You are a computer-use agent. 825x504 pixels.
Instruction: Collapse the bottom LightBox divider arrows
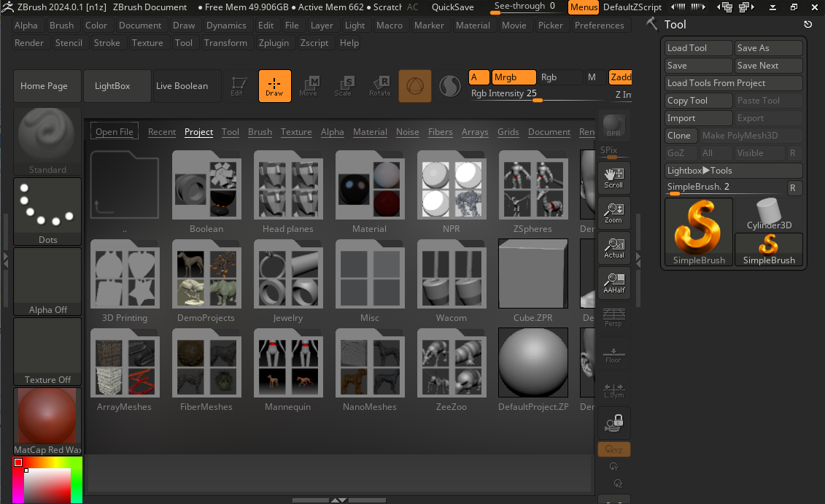tap(338, 500)
